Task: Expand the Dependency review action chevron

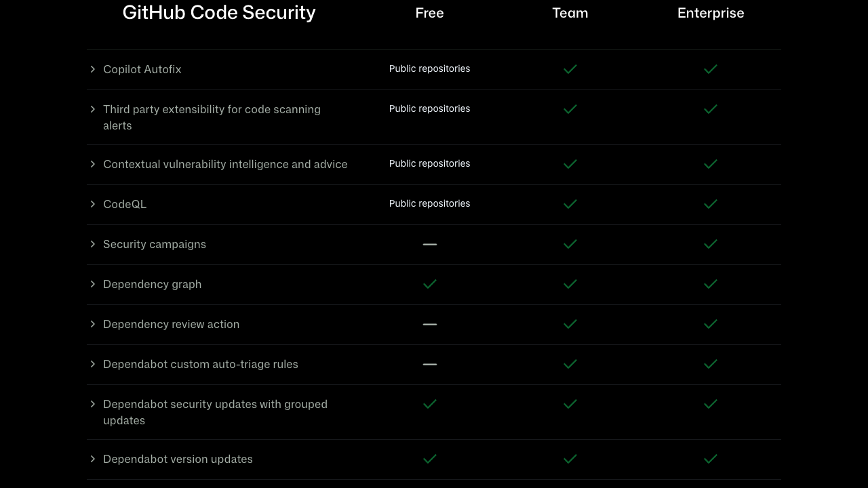Action: 92,324
